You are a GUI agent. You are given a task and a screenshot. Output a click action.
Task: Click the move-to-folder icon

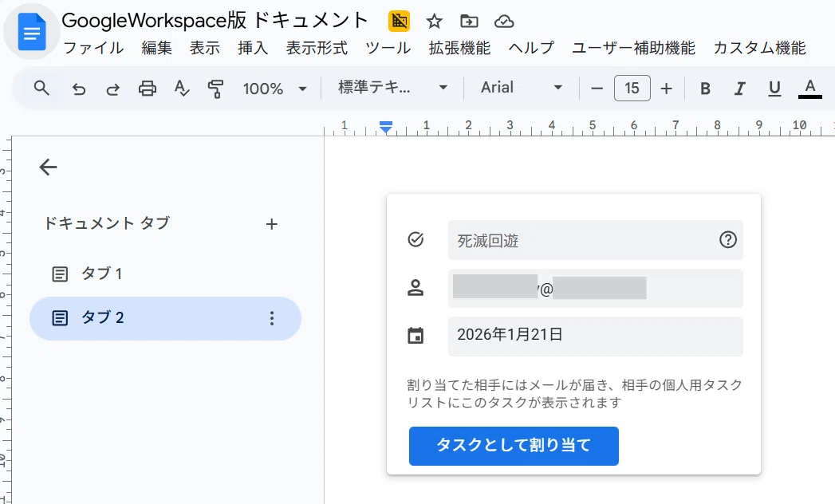tap(469, 22)
